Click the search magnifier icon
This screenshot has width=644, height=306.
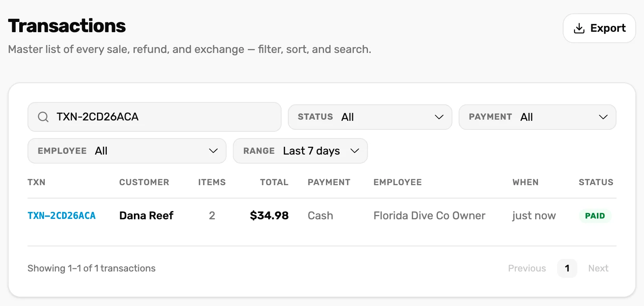point(43,117)
